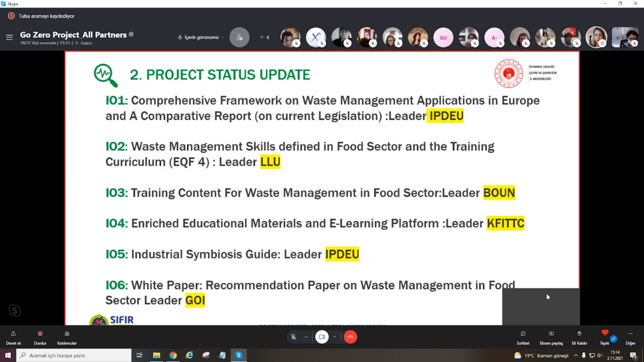Image resolution: width=644 pixels, height=362 pixels.
Task: Send a reaction with the Tepki heart
Action: pyautogui.click(x=604, y=333)
